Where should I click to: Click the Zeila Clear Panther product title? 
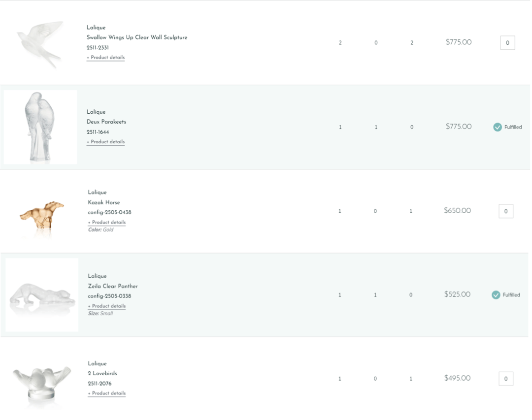click(x=113, y=286)
